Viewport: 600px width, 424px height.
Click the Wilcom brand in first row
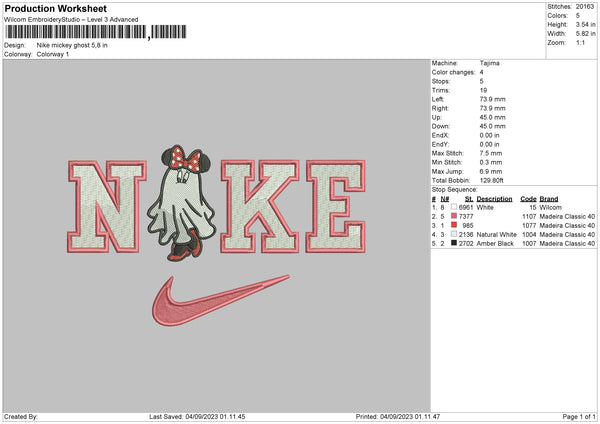[550, 207]
